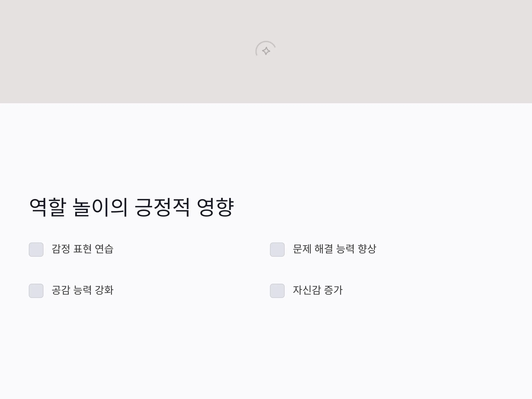Click the sparkle star icon in the banner
532x399 pixels.
tap(266, 51)
